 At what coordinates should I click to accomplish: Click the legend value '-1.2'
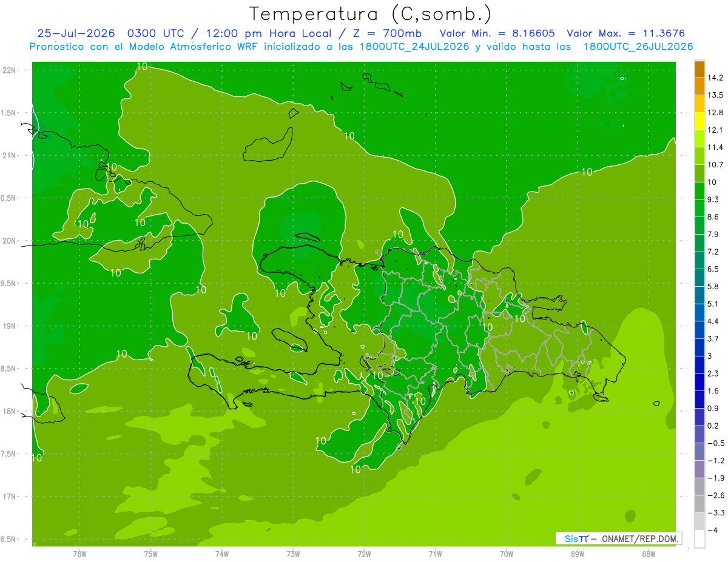click(x=716, y=461)
